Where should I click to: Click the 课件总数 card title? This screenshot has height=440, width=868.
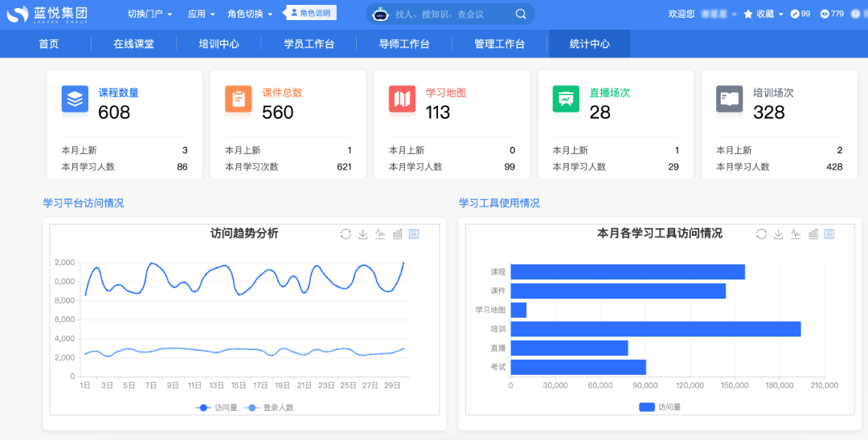point(282,93)
